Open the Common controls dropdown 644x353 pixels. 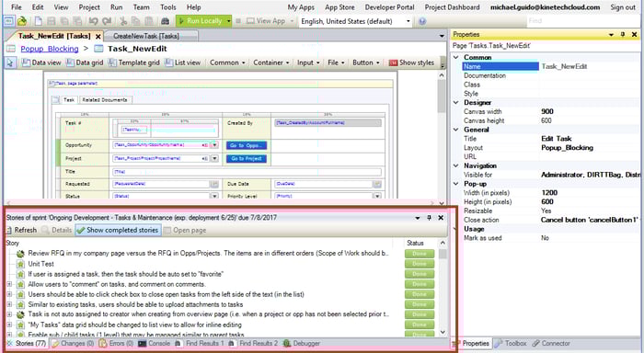click(227, 63)
